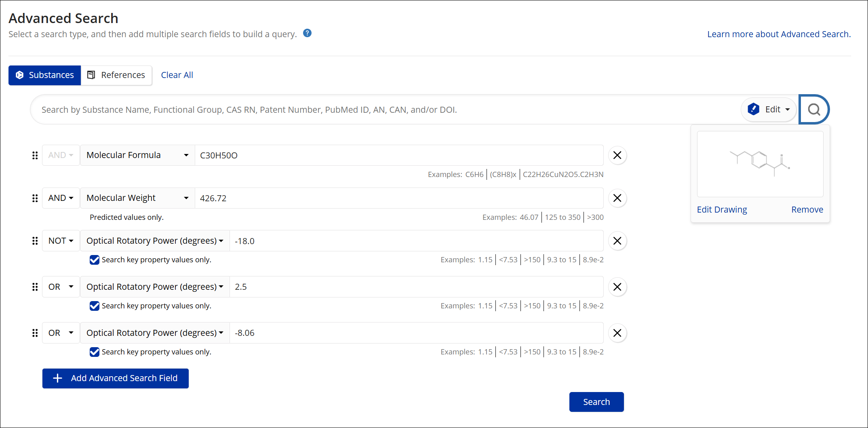Open the Edit structure dropdown in search bar
Image resolution: width=868 pixels, height=428 pixels.
769,110
